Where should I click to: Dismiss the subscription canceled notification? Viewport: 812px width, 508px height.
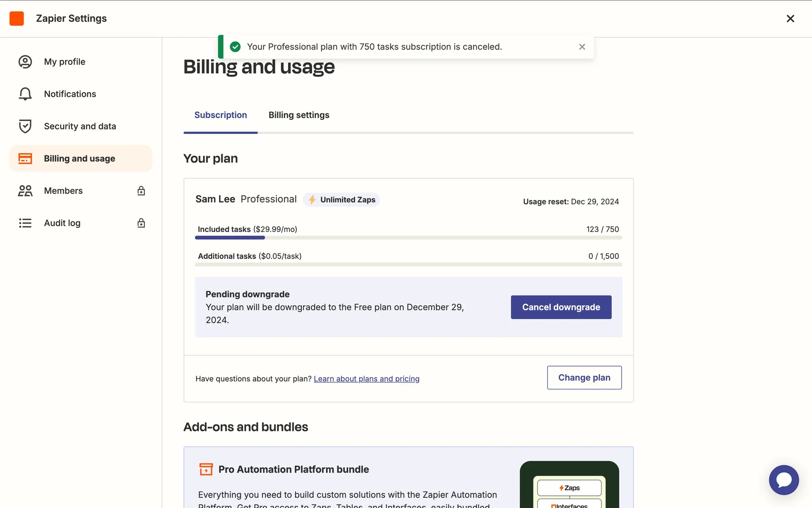(x=582, y=47)
